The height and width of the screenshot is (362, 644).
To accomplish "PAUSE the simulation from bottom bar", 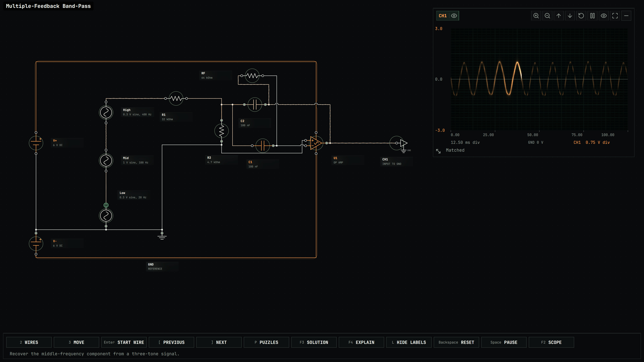I will coord(504,342).
